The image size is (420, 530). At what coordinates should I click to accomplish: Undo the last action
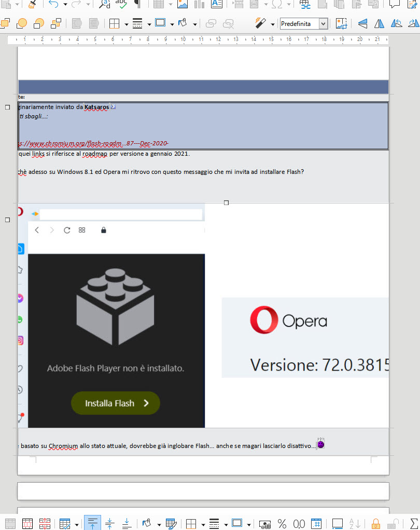click(x=53, y=4)
